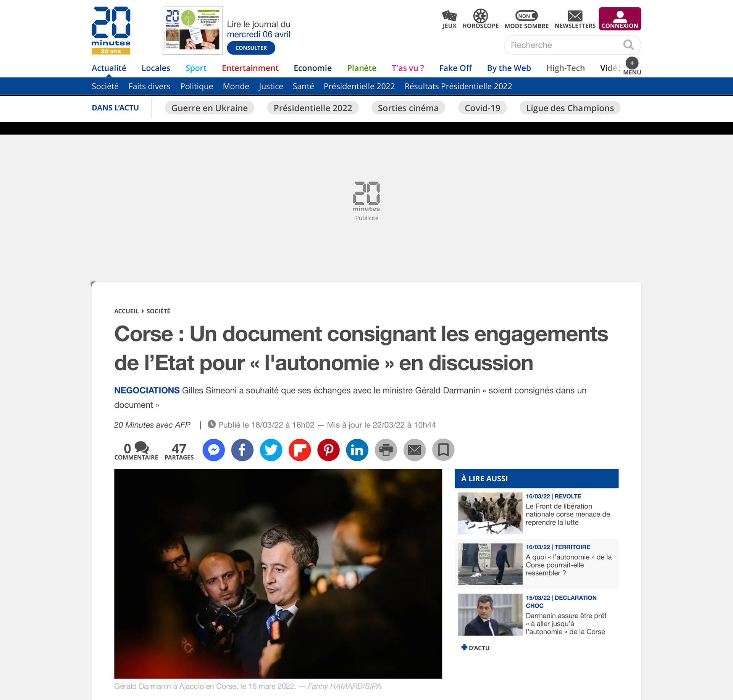Go to Monde subsection
Viewport: 733px width, 700px height.
(x=236, y=86)
